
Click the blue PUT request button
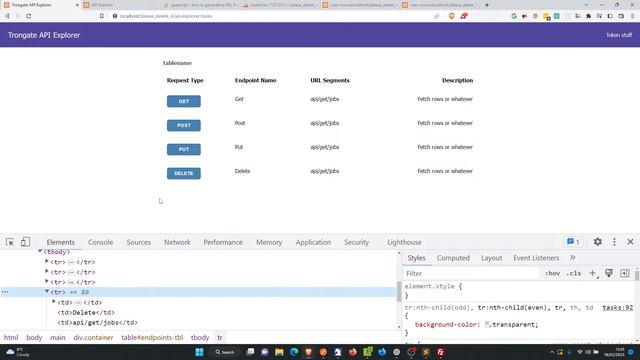click(x=184, y=149)
